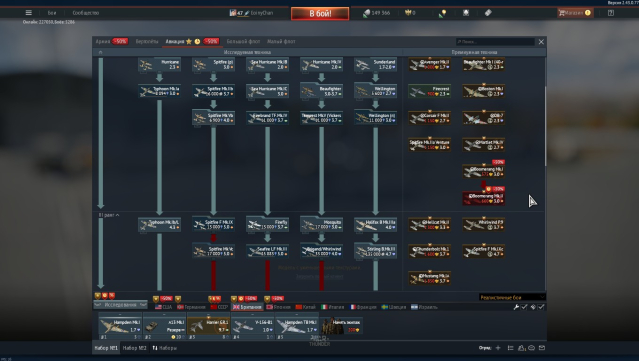The width and height of the screenshot is (639, 361).
Task: Open the Реалистичные бои game mode dropdown
Action: click(x=512, y=297)
